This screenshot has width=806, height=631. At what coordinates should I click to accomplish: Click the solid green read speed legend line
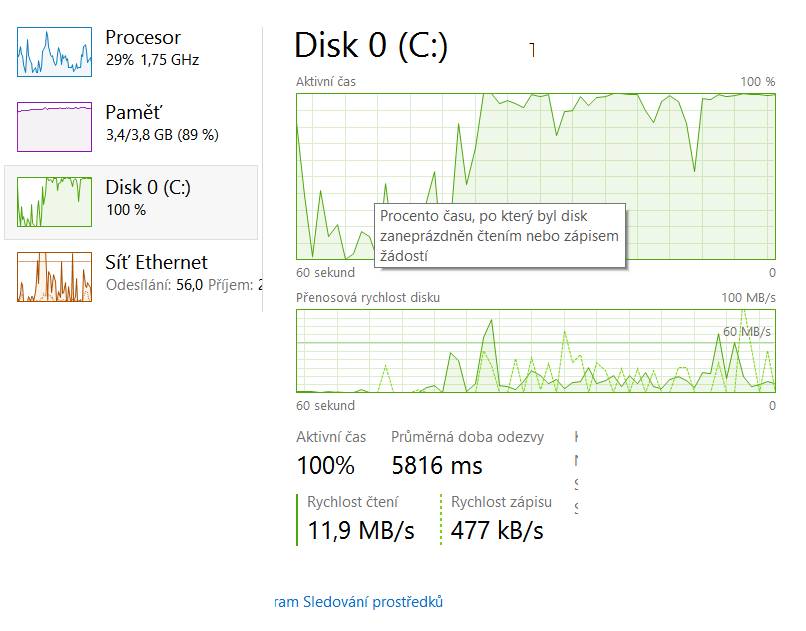click(x=297, y=519)
